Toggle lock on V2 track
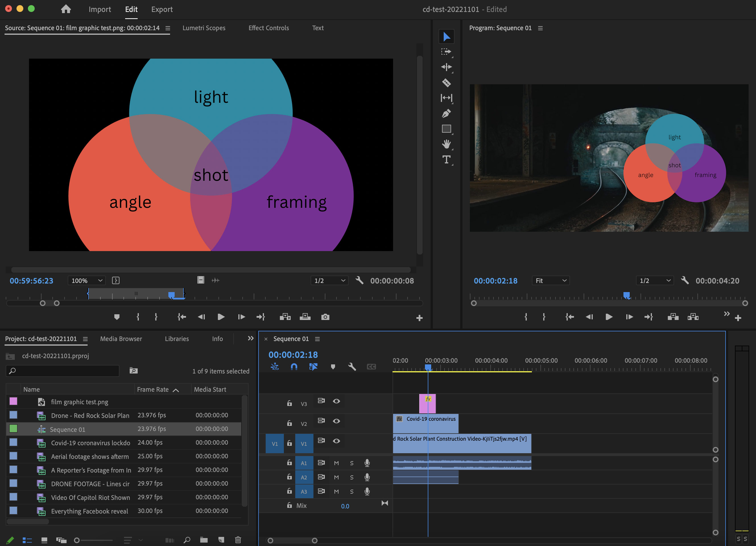Image resolution: width=756 pixels, height=546 pixels. (289, 423)
